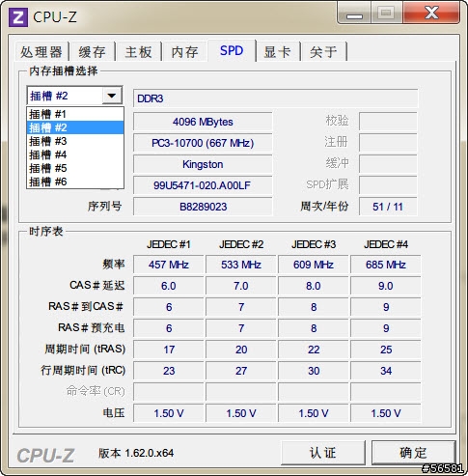Pick 插槽 #4 in the slot list
Screen dimensions: 468x476
click(x=75, y=154)
